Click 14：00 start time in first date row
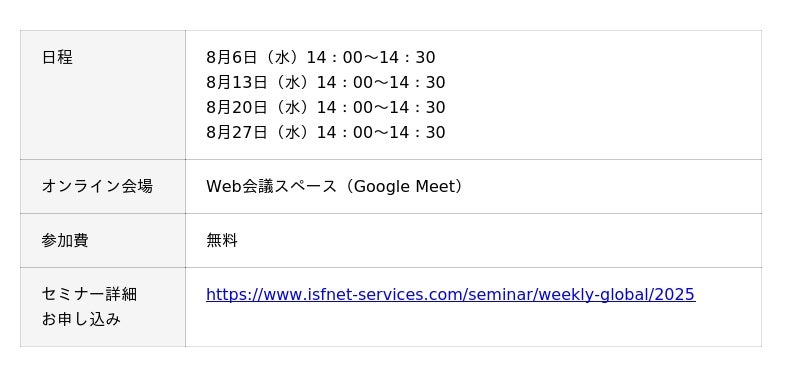800x377 pixels. [x=334, y=57]
